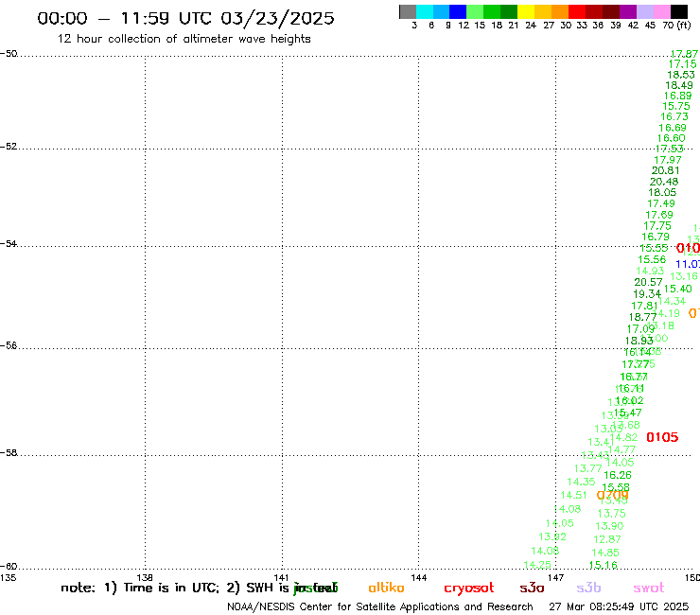This screenshot has height=615, width=700.
Task: Select the wave height value 15.56
Action: 652,259
